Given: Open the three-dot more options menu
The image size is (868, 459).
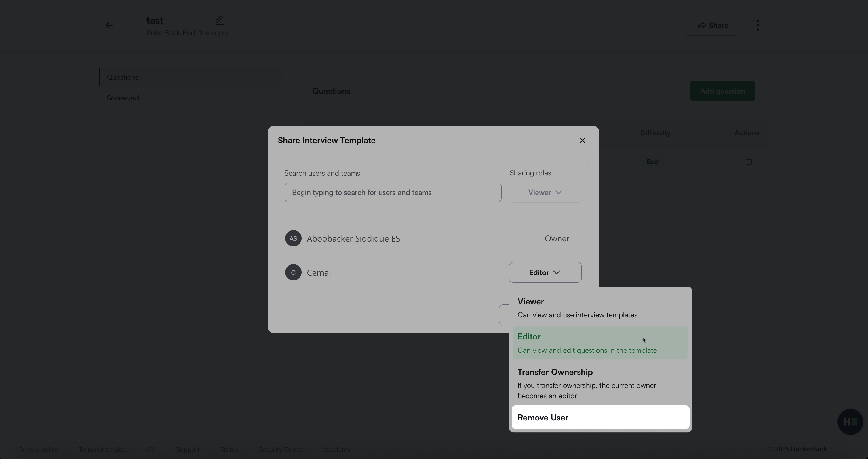Looking at the screenshot, I should (757, 26).
